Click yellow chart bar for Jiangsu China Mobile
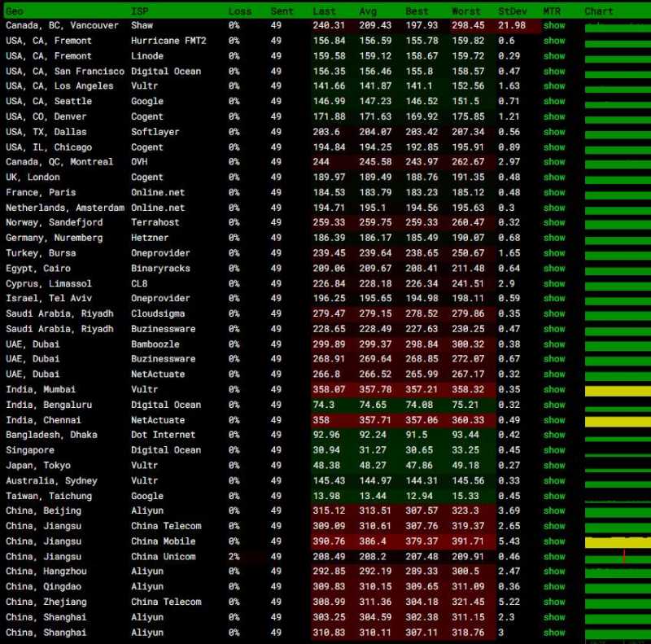The height and width of the screenshot is (644, 651). (618, 542)
